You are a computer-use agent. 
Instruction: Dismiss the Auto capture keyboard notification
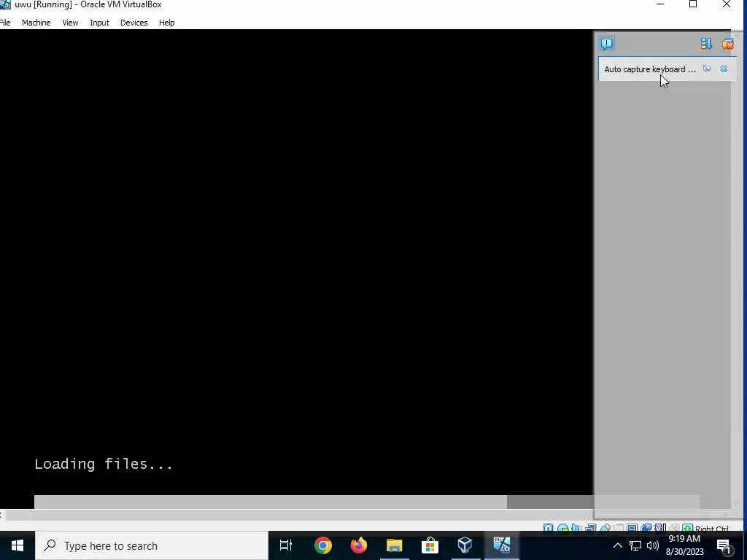(x=724, y=69)
